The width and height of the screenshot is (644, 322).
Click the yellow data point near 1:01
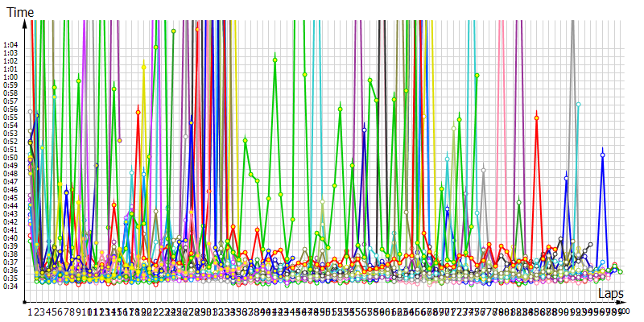pos(144,67)
